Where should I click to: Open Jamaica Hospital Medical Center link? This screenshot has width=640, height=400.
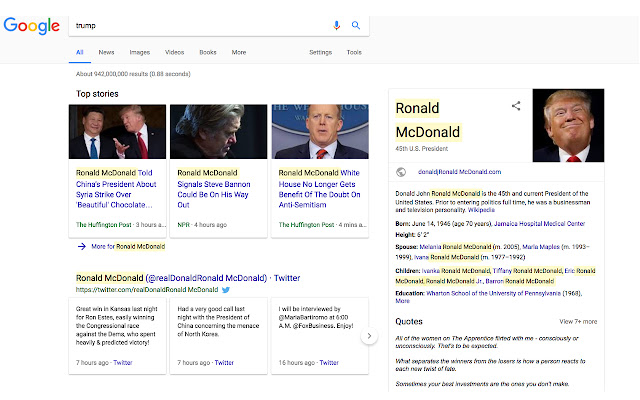[x=540, y=224]
